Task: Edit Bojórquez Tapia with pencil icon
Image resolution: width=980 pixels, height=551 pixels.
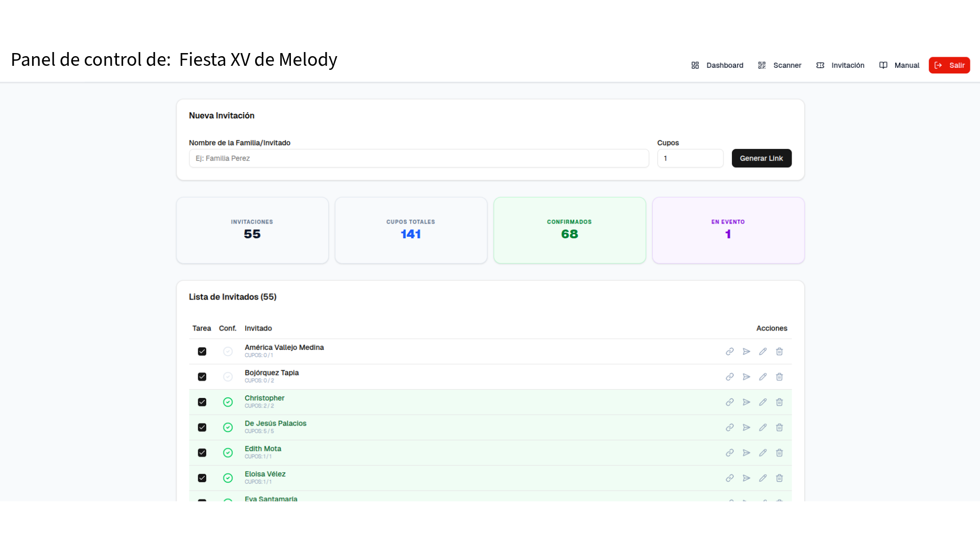Action: pyautogui.click(x=763, y=377)
